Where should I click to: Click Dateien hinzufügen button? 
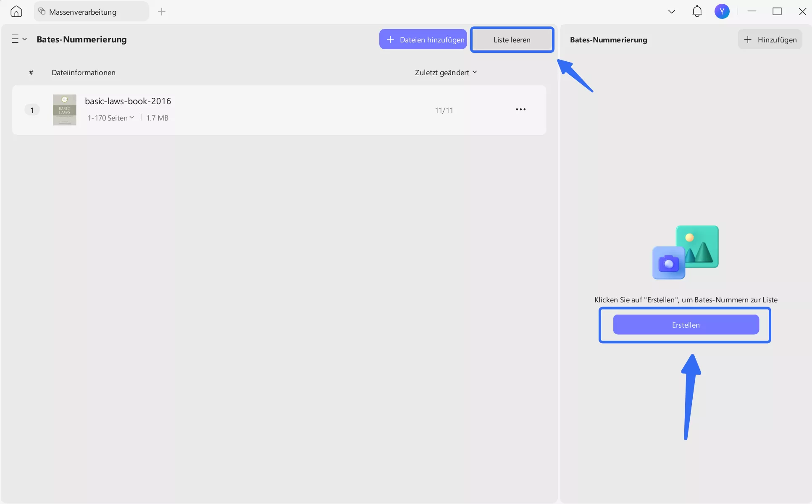tap(423, 39)
